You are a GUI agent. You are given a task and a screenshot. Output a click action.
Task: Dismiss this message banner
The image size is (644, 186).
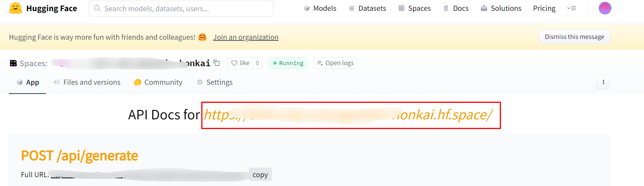574,37
